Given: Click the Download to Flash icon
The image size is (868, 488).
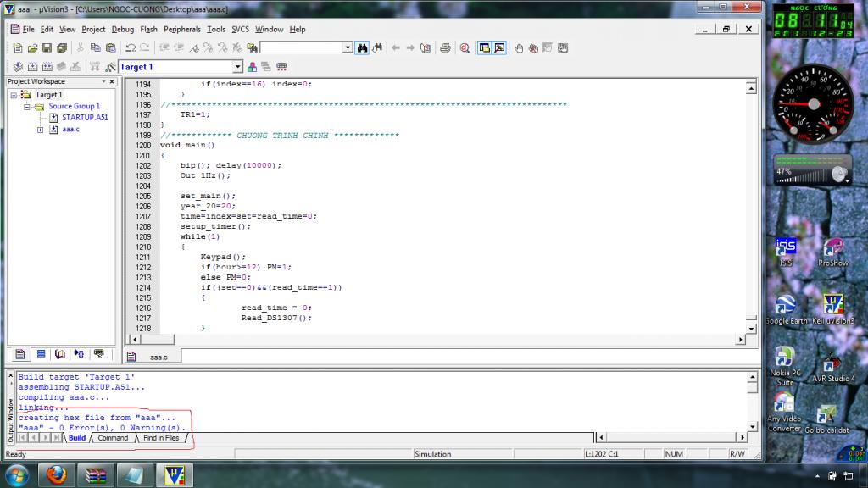Looking at the screenshot, I should (95, 67).
